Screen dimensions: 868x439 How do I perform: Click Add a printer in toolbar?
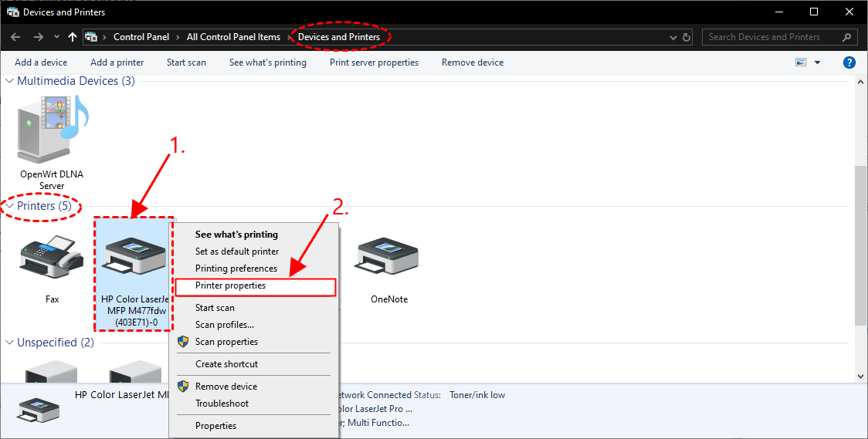pyautogui.click(x=117, y=62)
